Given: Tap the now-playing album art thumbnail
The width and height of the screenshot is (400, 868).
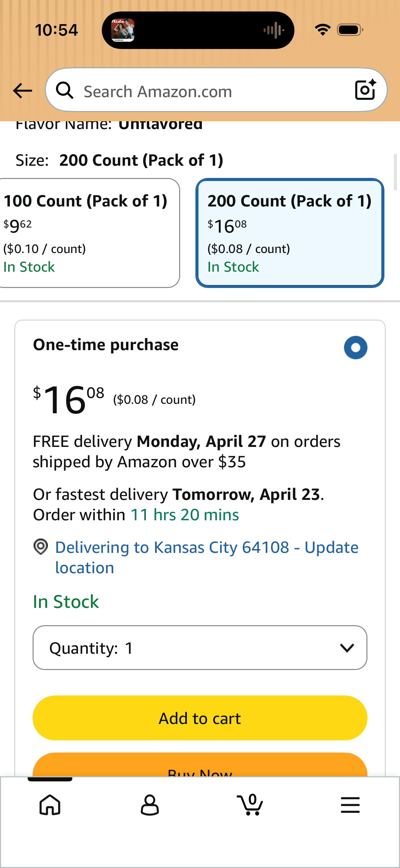Looking at the screenshot, I should pyautogui.click(x=123, y=30).
